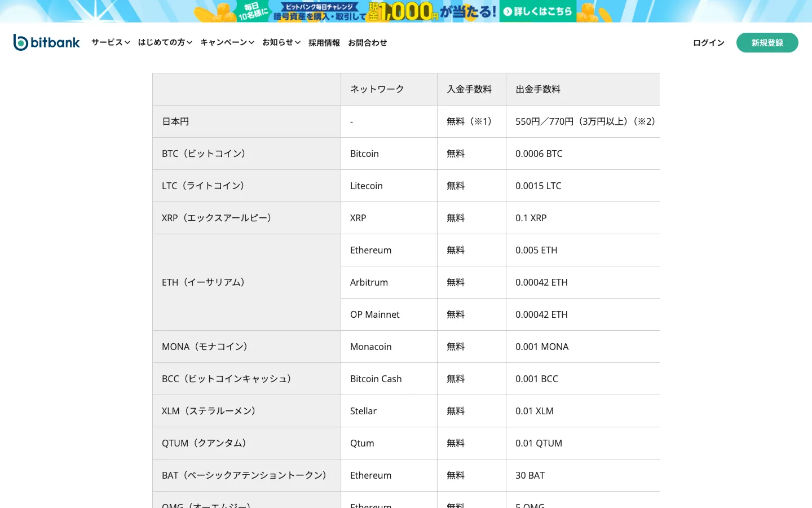
Task: Click the 0.0006 BTC withdrawal fee
Action: tap(583, 154)
